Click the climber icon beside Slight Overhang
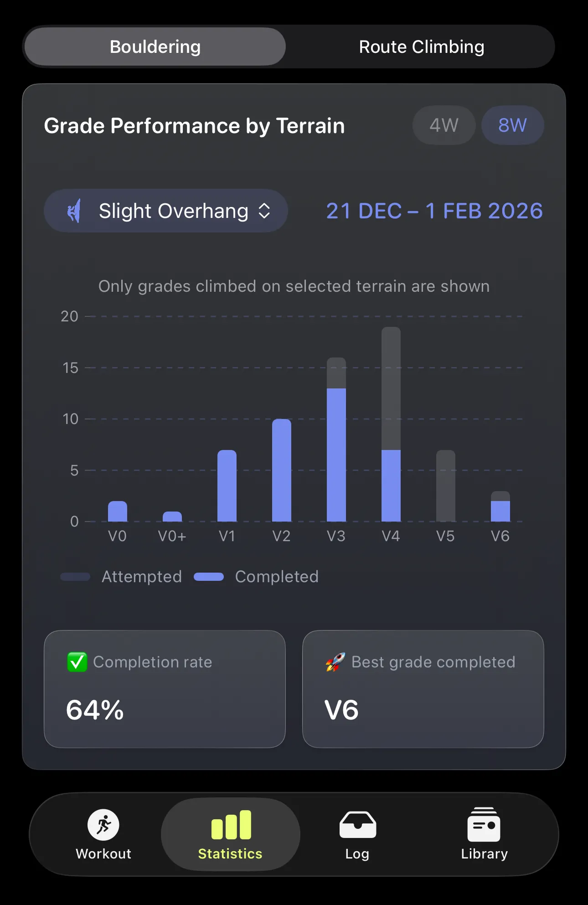 (74, 211)
